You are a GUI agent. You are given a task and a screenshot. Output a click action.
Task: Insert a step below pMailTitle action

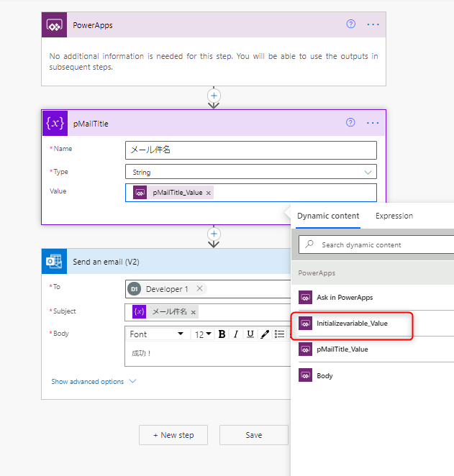click(x=214, y=234)
